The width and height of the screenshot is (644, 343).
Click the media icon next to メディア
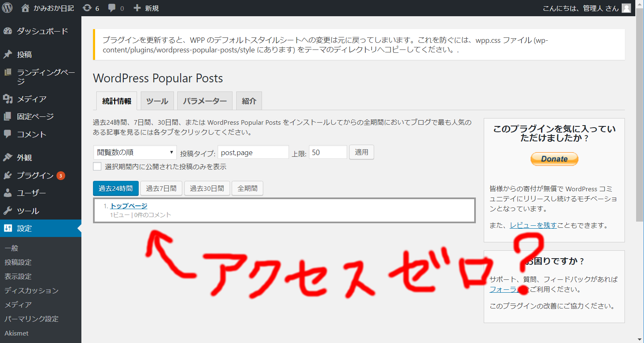point(7,99)
